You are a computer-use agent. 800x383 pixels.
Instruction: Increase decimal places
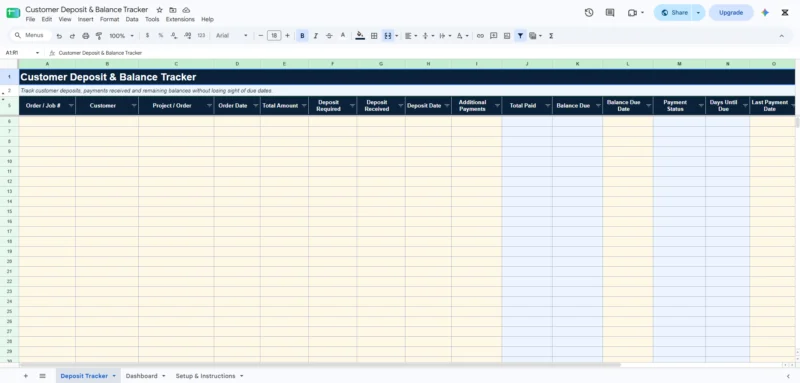tap(187, 36)
